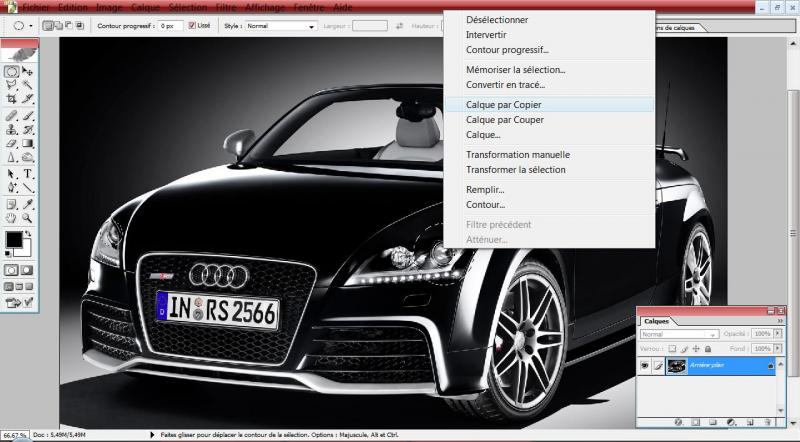Click the trash icon in Calques panel
Viewport: 800px width, 442px height.
point(767,422)
